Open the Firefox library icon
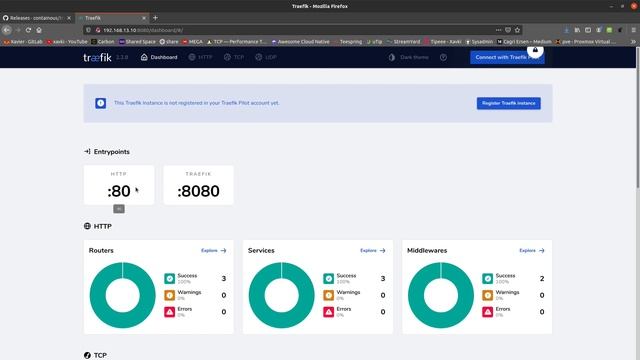The height and width of the screenshot is (360, 640). (577, 30)
